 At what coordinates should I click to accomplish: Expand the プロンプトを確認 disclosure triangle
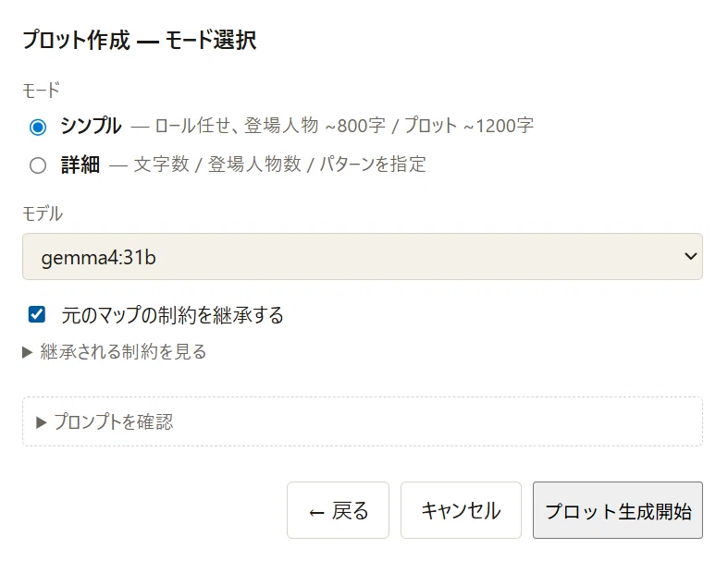point(42,422)
